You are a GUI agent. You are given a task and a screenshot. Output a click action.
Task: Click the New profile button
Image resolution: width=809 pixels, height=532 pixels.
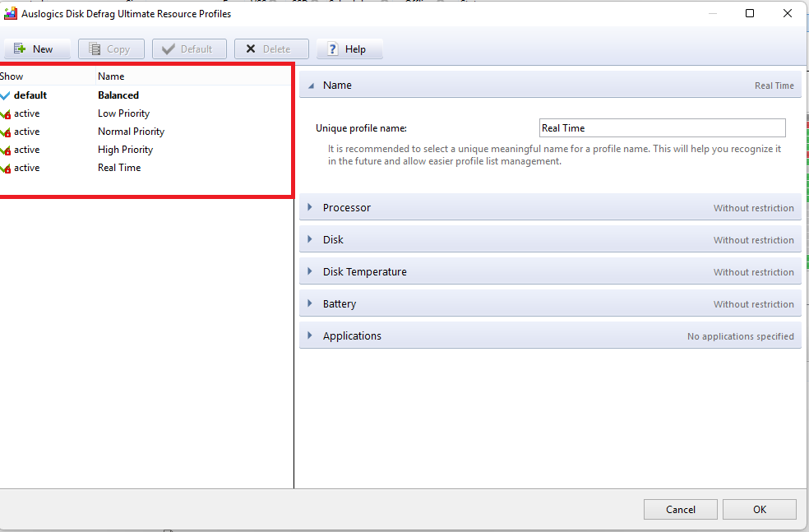[37, 49]
